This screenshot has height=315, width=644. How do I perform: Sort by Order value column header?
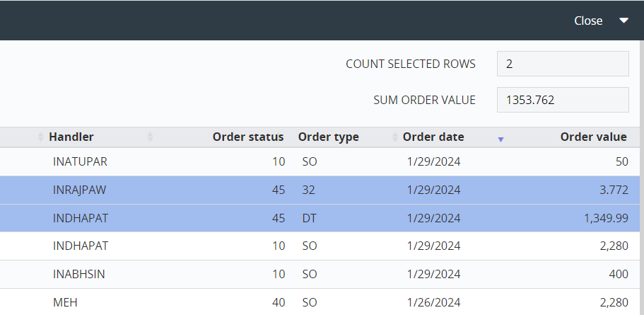[594, 137]
